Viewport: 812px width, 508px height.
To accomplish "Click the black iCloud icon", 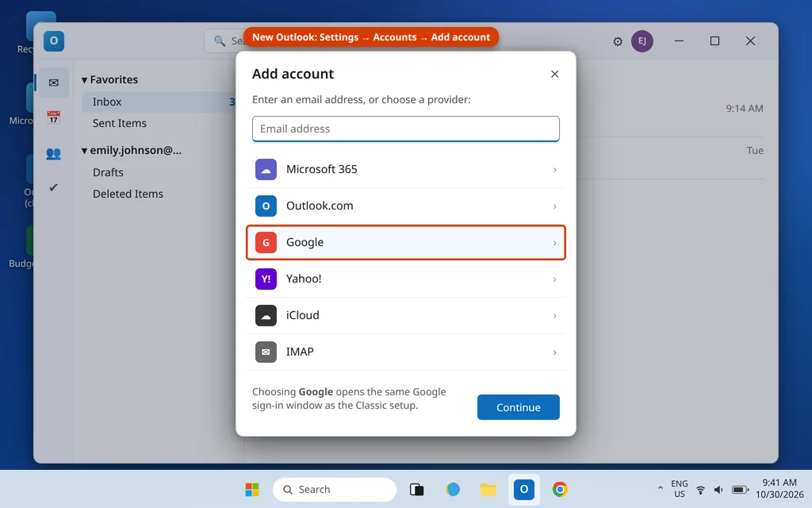I will click(x=266, y=315).
